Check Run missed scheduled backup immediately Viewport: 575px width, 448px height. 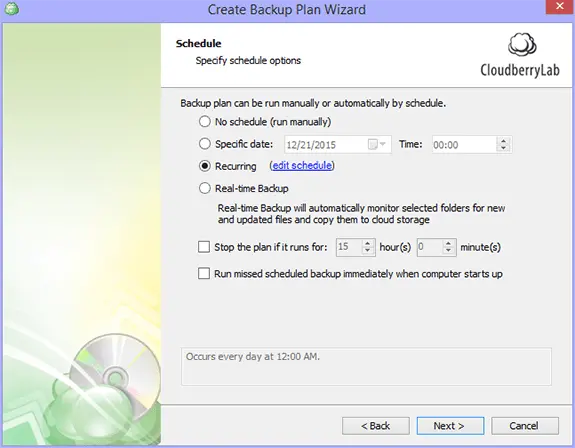coord(204,273)
